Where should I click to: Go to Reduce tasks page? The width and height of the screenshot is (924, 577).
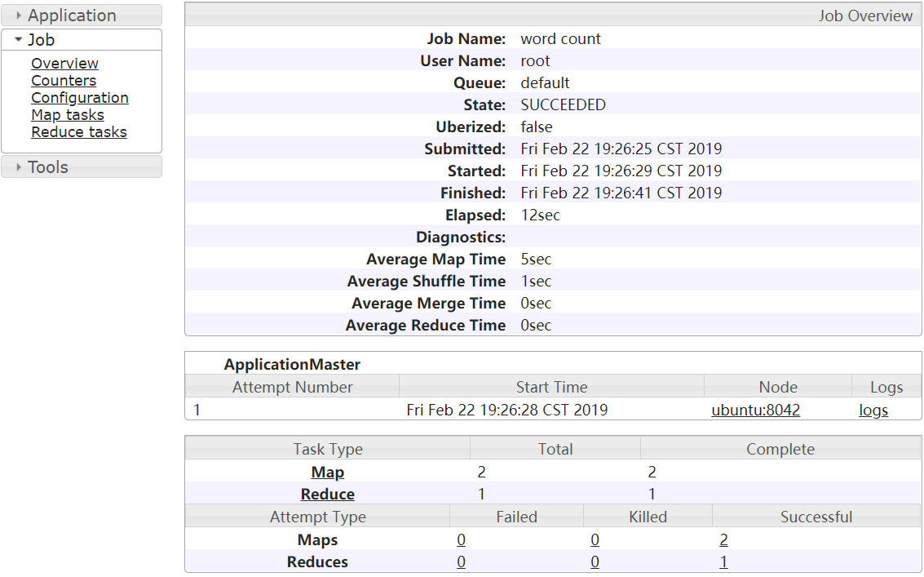click(x=79, y=132)
